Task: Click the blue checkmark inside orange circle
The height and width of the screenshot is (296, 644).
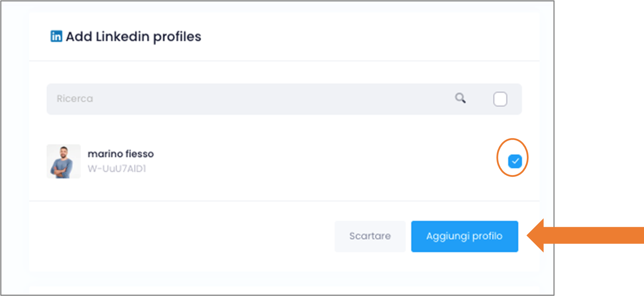Action: (515, 161)
